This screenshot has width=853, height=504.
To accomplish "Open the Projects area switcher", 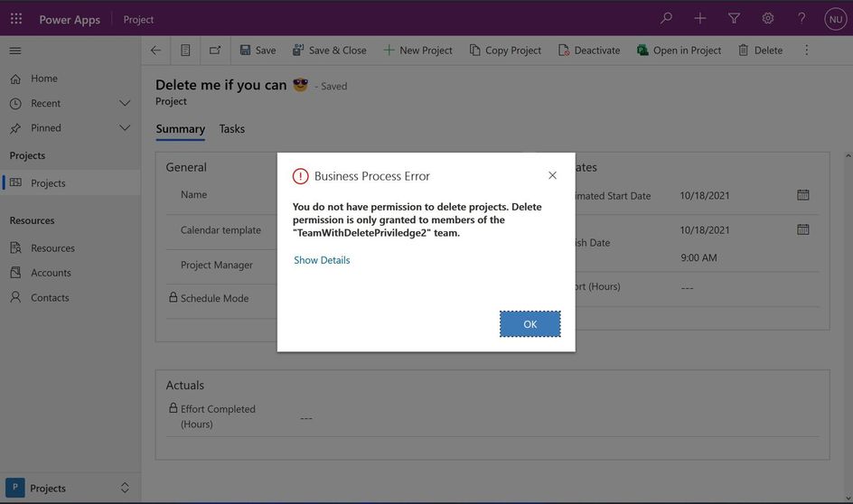I will pyautogui.click(x=70, y=488).
